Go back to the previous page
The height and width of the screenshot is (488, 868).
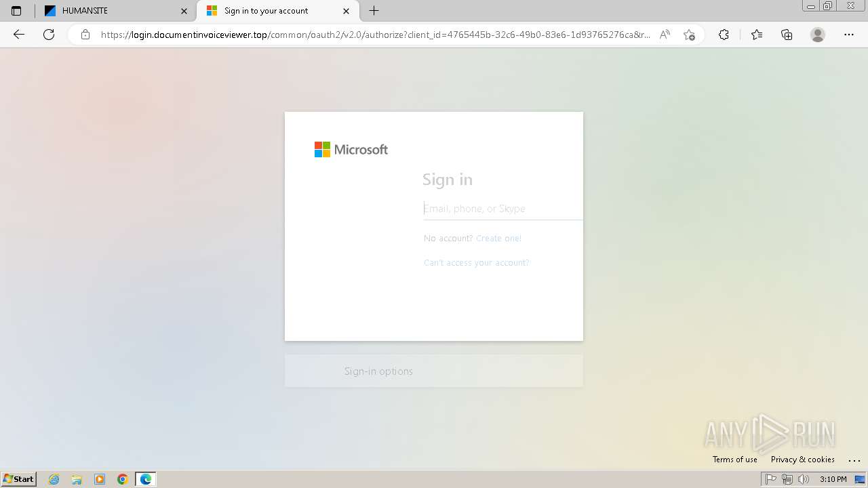(19, 35)
